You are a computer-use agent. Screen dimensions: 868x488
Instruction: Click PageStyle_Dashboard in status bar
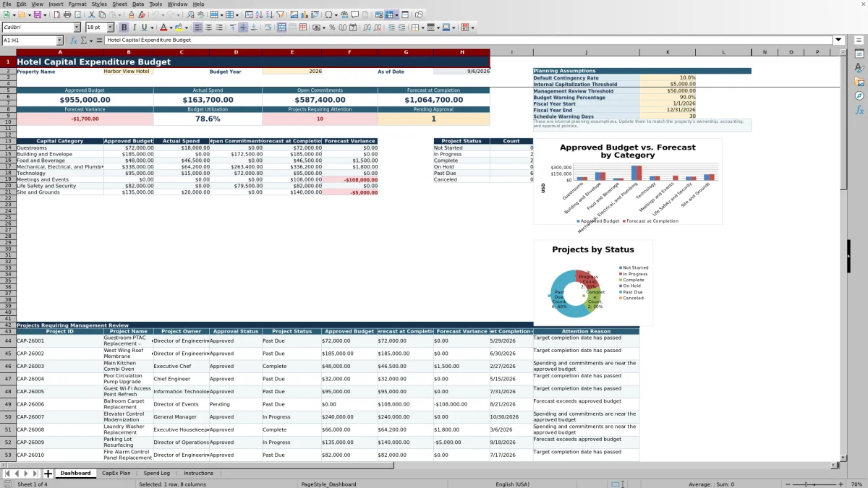tap(328, 484)
